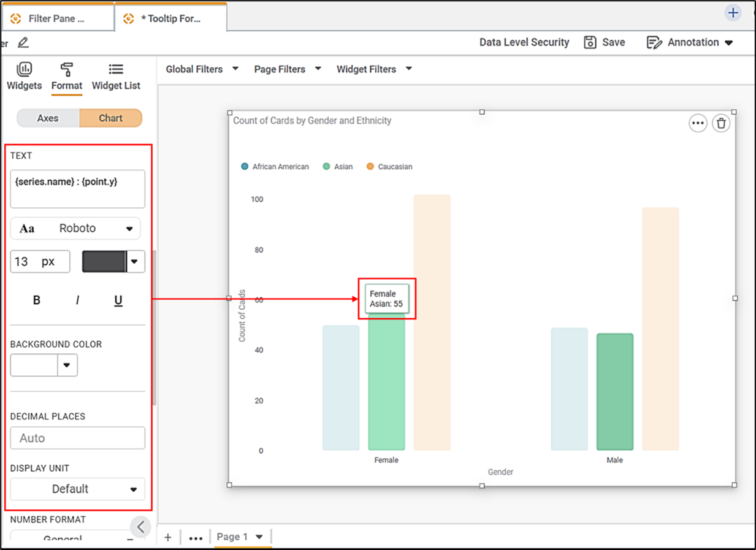Open the background color dropdown arrow
The height and width of the screenshot is (550, 756).
pyautogui.click(x=67, y=365)
